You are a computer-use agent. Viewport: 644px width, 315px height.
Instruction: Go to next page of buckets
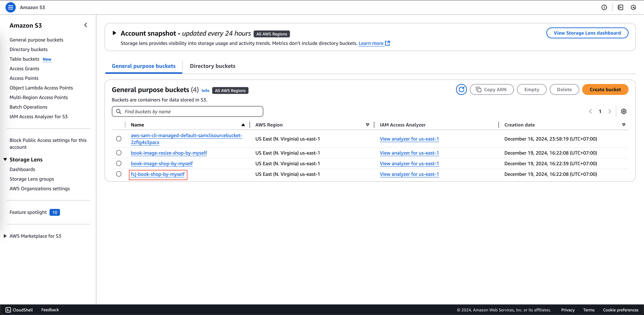click(610, 112)
